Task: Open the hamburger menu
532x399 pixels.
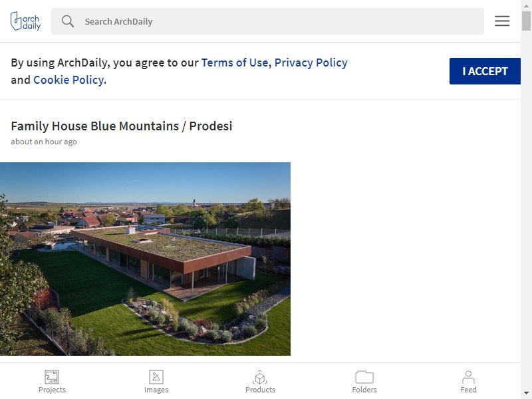Action: click(x=502, y=21)
